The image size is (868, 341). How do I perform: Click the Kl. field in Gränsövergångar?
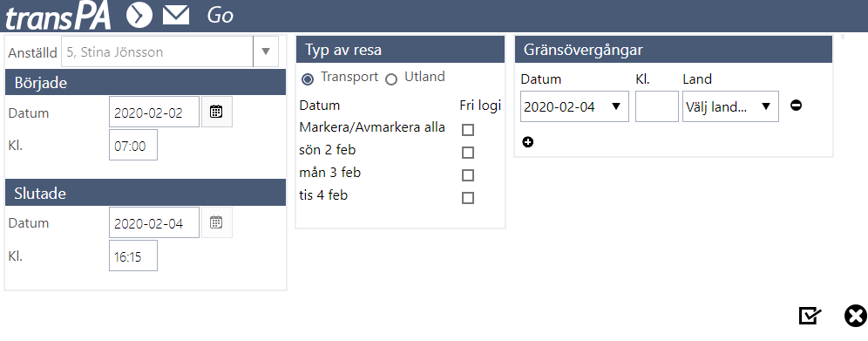(x=657, y=106)
